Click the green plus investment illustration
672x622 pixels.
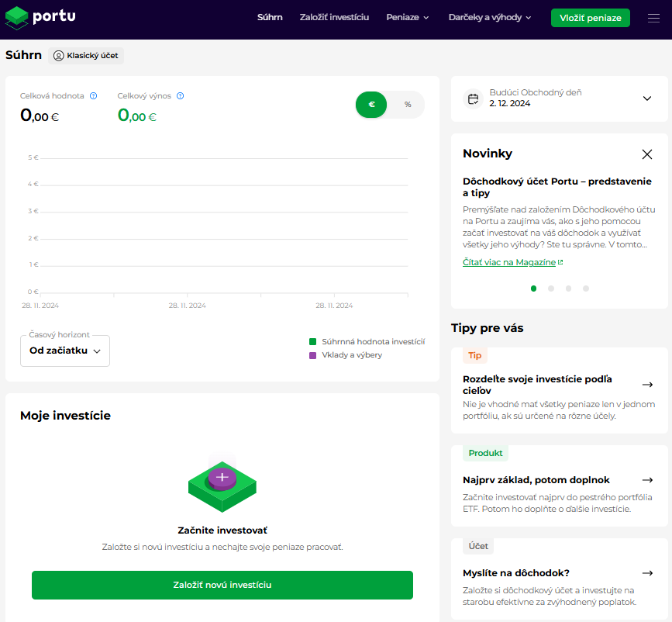[222, 483]
